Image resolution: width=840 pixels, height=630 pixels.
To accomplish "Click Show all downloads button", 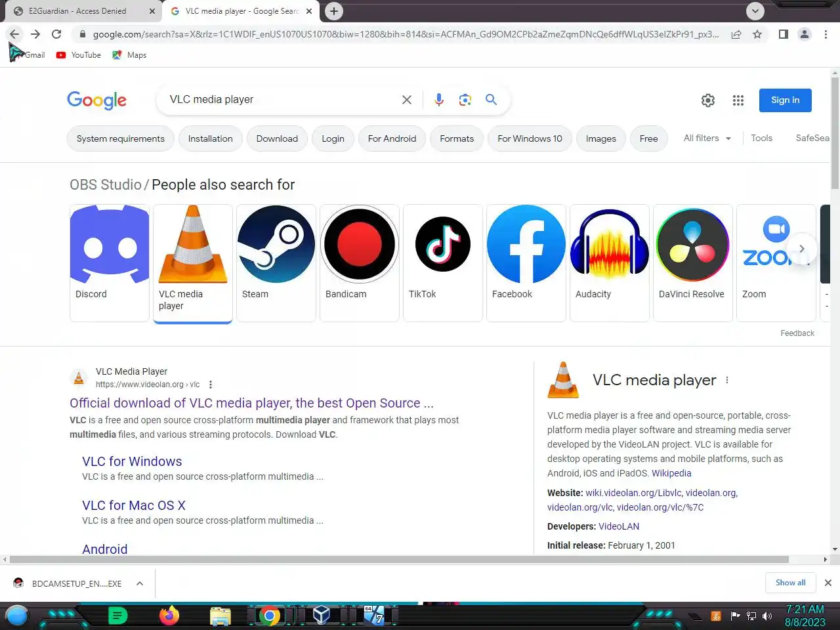I will tap(791, 583).
